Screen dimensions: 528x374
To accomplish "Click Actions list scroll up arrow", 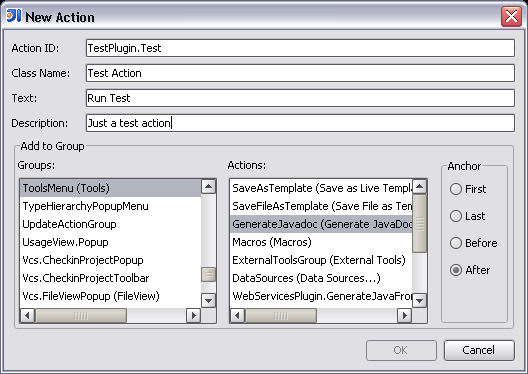I will point(420,186).
